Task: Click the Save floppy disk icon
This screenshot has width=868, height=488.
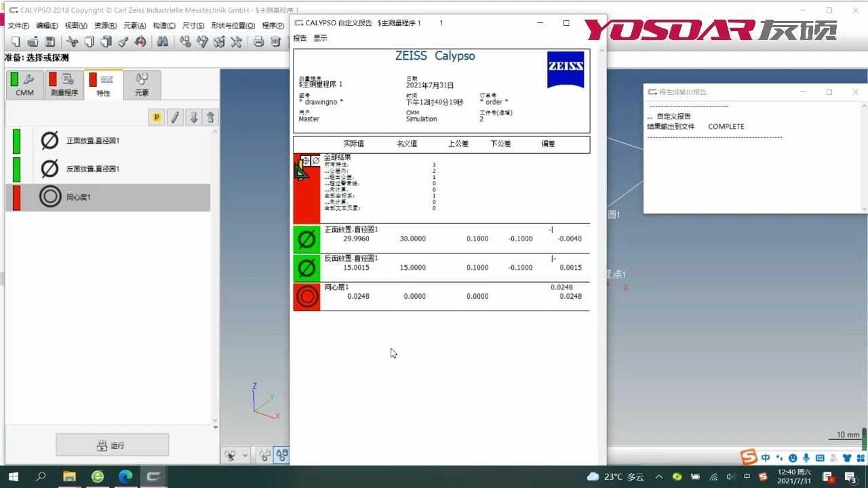Action: 49,42
